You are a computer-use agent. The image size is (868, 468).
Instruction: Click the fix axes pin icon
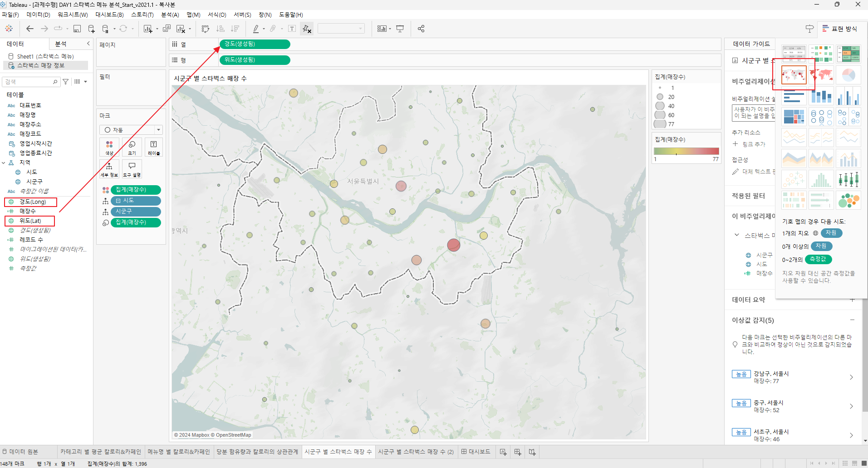(x=307, y=29)
